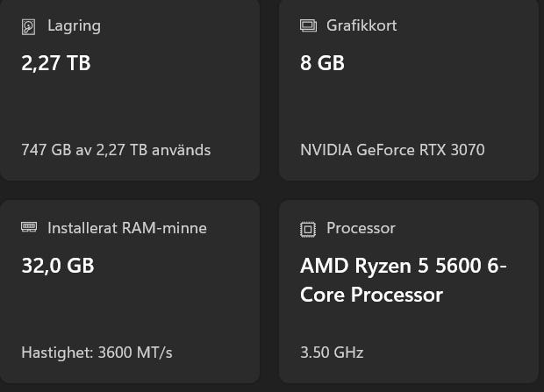The height and width of the screenshot is (392, 544).
Task: Click the Hastighet: 3600 MT/s text
Action: [97, 353]
